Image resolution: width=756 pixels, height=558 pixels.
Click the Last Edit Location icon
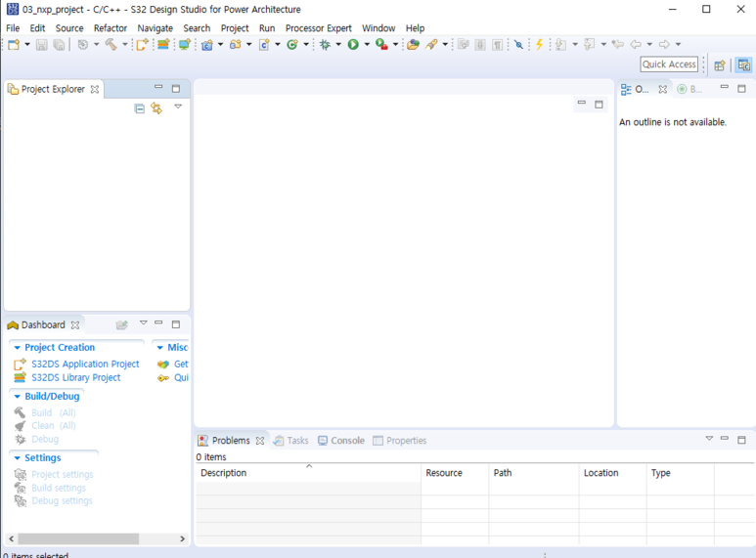618,45
